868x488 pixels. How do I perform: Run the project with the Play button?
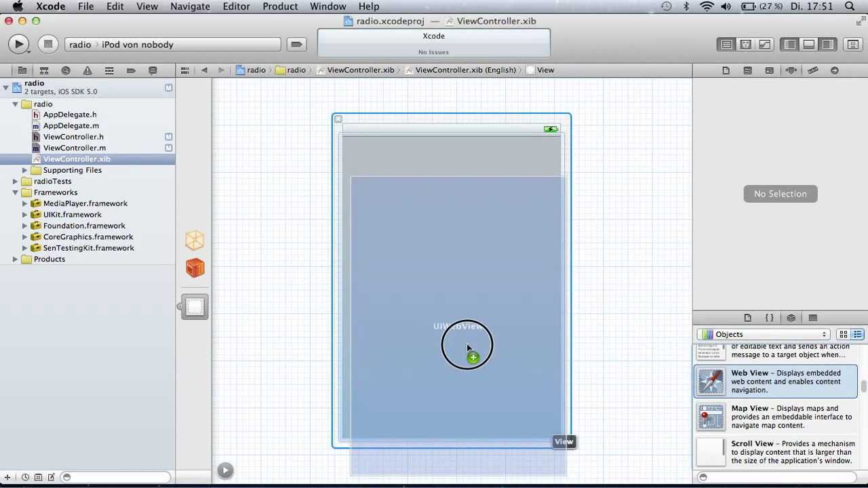click(19, 45)
